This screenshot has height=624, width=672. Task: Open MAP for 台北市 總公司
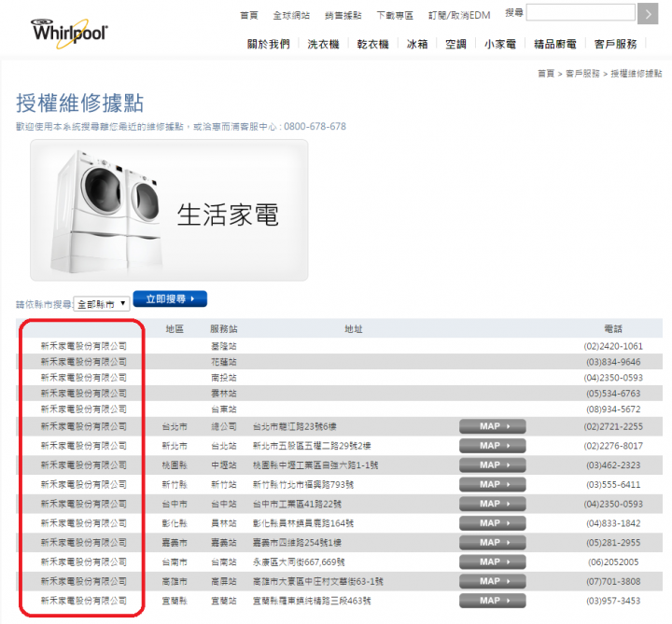click(493, 426)
